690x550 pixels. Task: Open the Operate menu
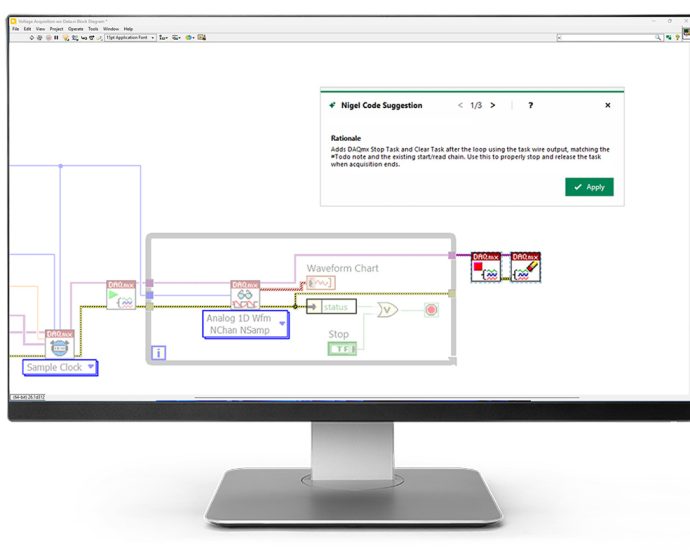click(76, 29)
